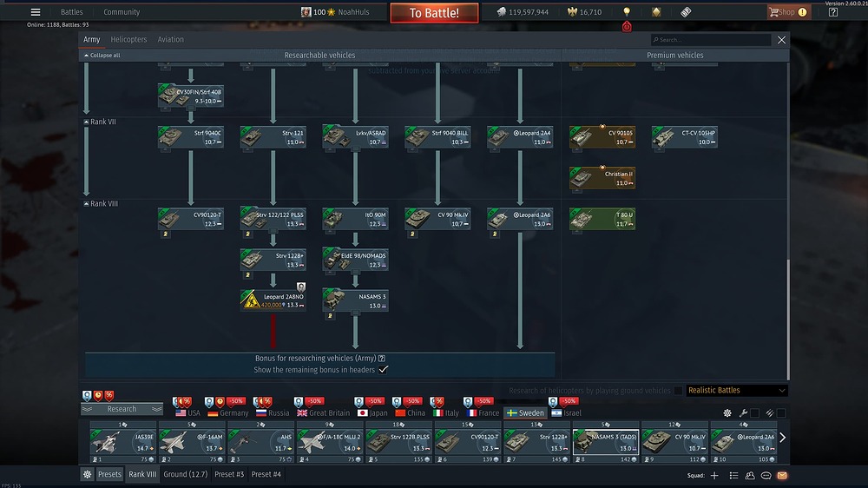Toggle Show the remaining bonus in headers
This screenshot has height=488, width=868.
(x=383, y=369)
